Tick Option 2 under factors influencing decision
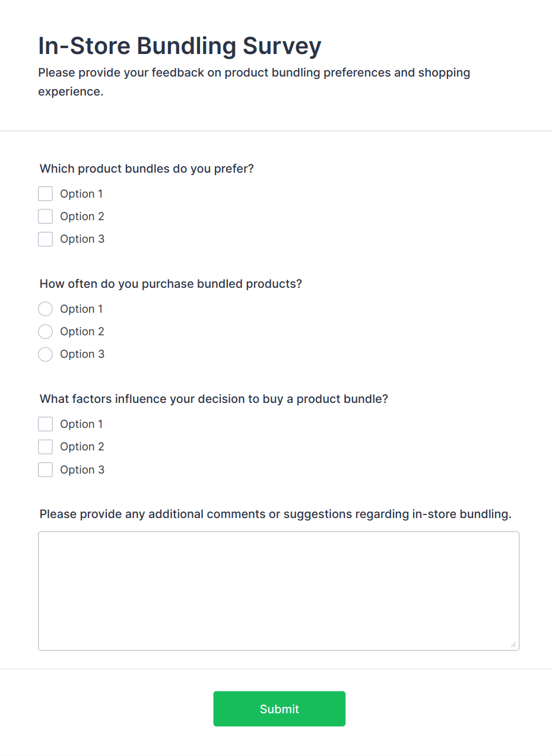The height and width of the screenshot is (756, 552). click(45, 447)
